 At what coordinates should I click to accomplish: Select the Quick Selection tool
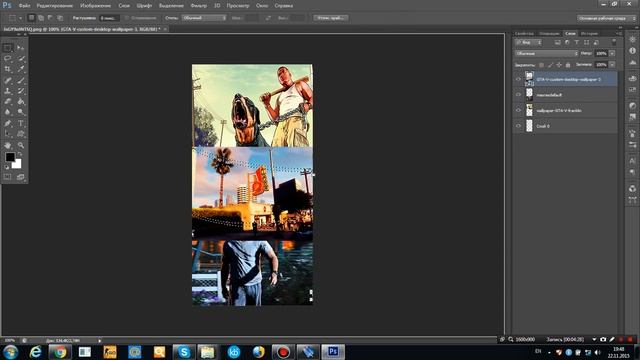point(21,58)
